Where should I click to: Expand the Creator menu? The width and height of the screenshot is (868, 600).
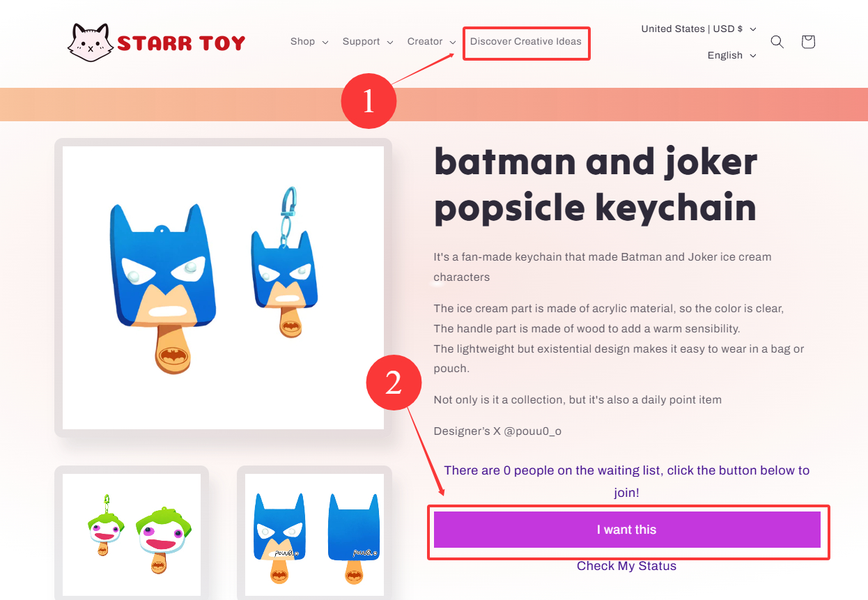click(431, 42)
